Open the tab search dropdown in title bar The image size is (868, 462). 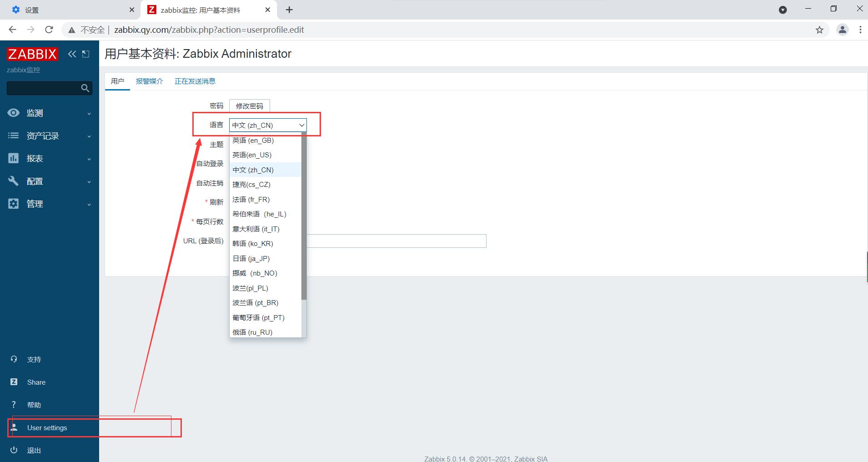[783, 10]
